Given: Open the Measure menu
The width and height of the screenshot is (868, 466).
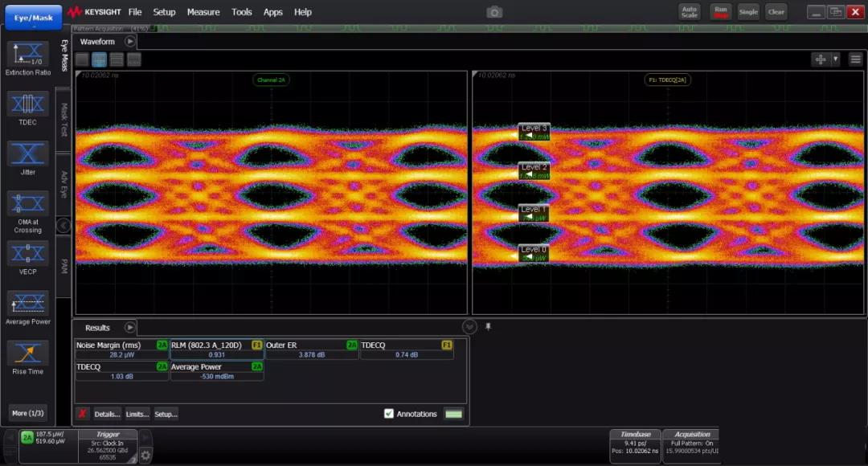Looking at the screenshot, I should click(203, 12).
